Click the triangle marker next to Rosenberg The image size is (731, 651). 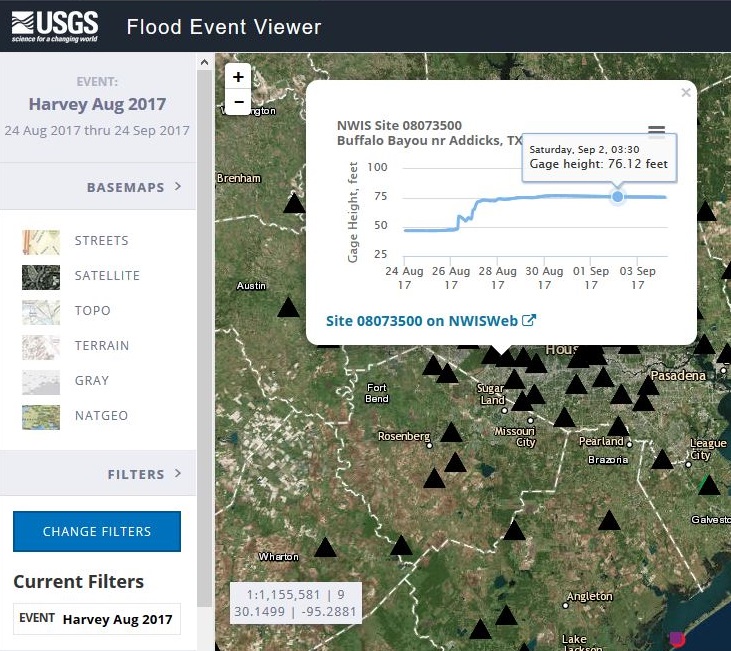(x=451, y=432)
